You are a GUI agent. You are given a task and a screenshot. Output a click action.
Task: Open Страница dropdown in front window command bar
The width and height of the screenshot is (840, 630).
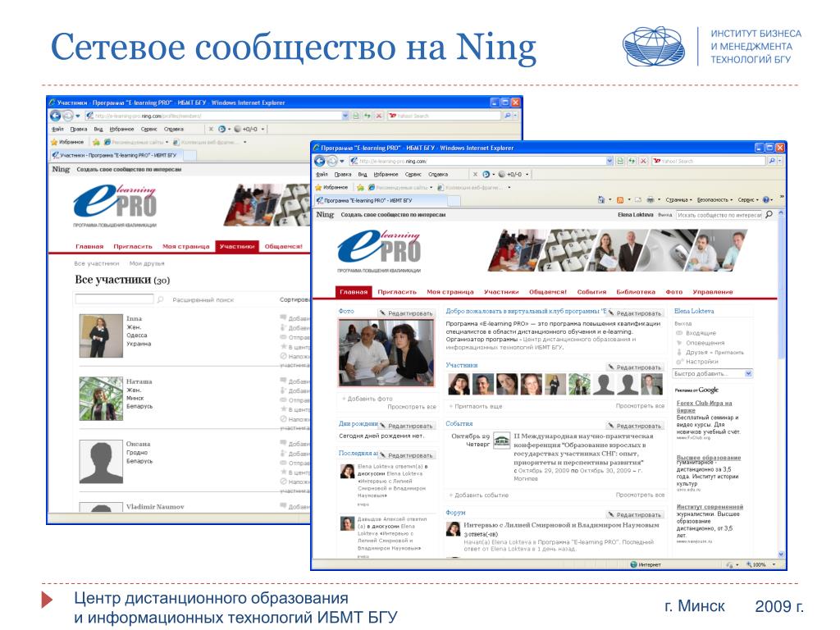coord(678,200)
